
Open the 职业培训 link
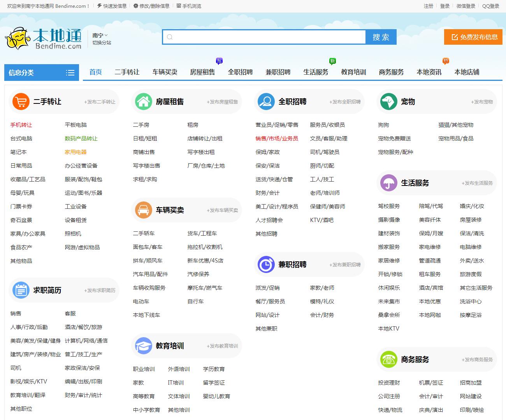coord(144,369)
